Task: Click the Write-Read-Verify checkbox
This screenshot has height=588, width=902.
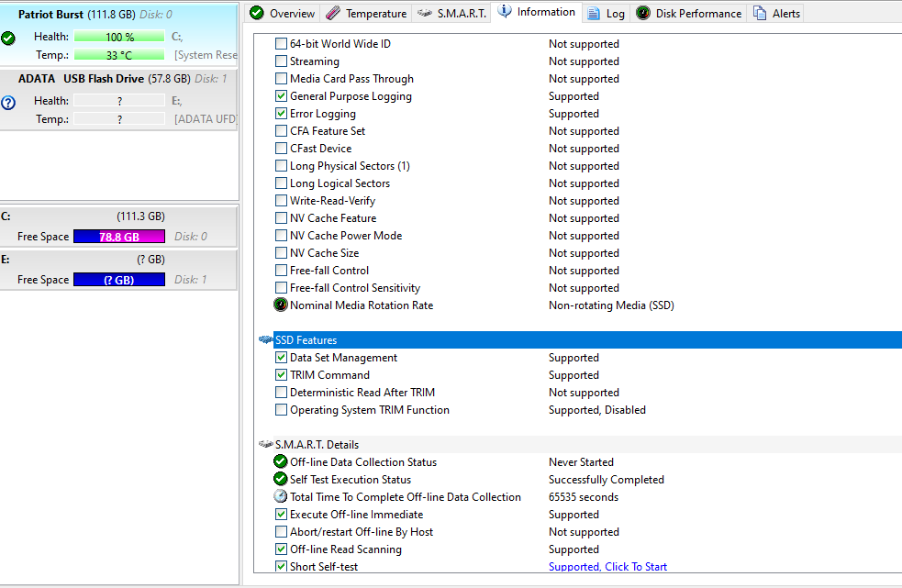Action: pyautogui.click(x=282, y=201)
